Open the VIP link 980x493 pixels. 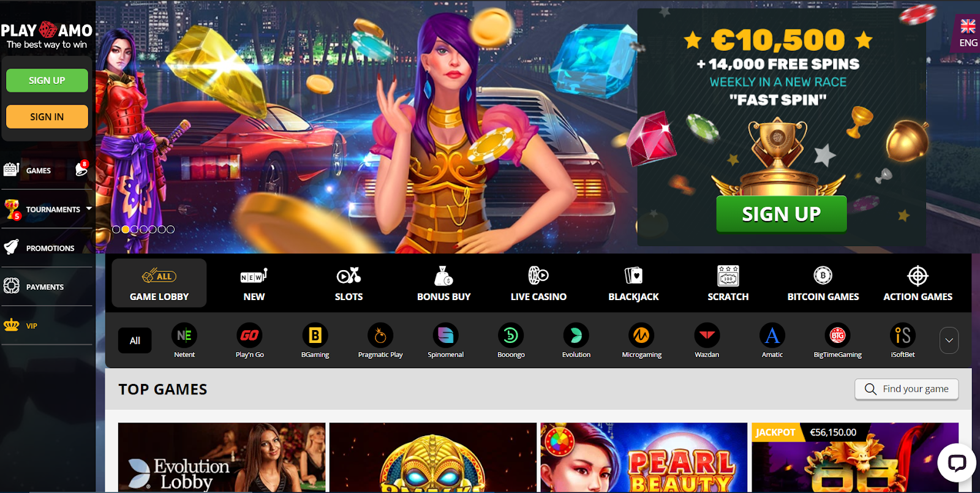[x=32, y=326]
